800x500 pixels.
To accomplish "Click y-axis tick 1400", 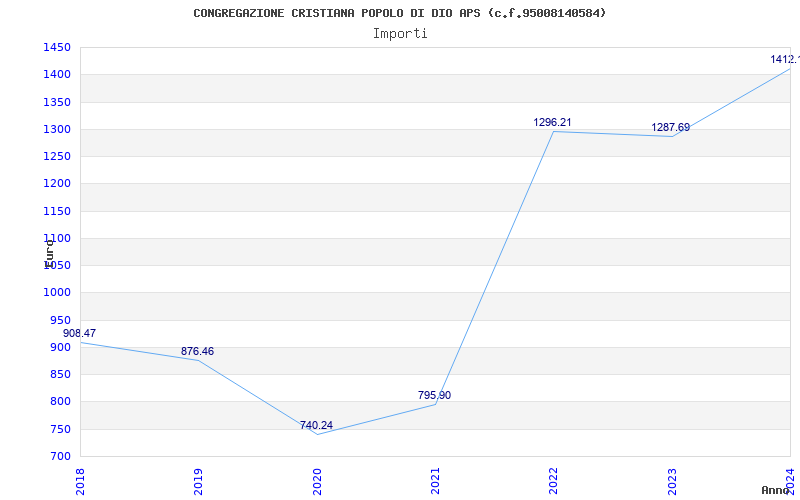I will (57, 74).
